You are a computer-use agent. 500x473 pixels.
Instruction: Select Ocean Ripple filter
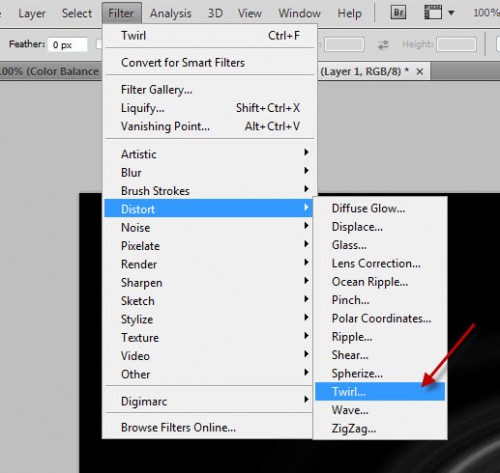click(x=380, y=282)
